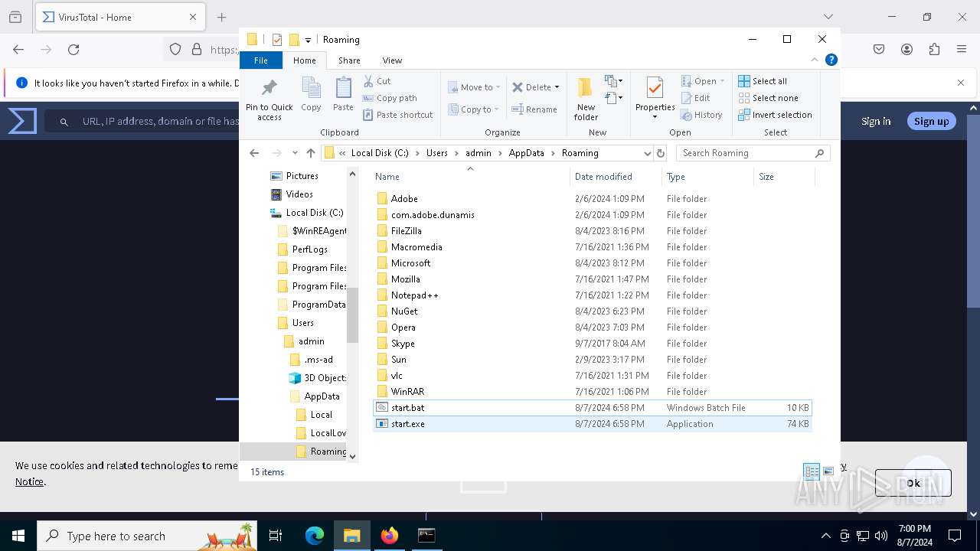Click the Copy ribbon icon

click(x=311, y=95)
